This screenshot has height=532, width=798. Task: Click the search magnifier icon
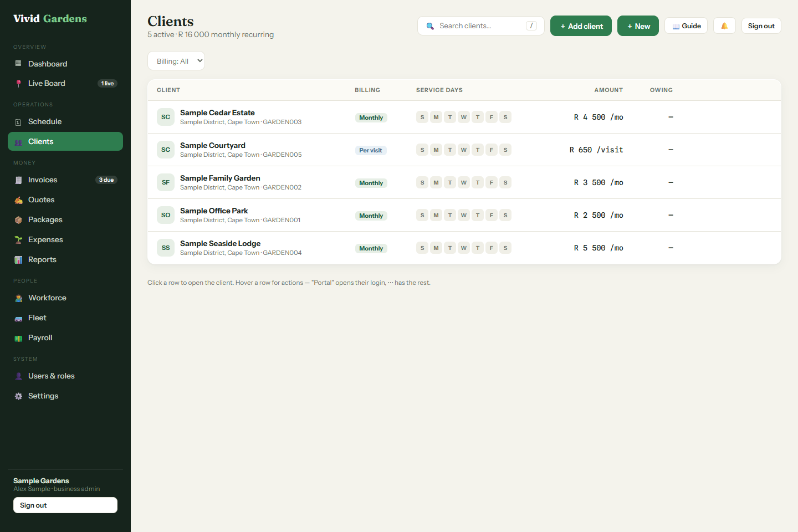430,26
